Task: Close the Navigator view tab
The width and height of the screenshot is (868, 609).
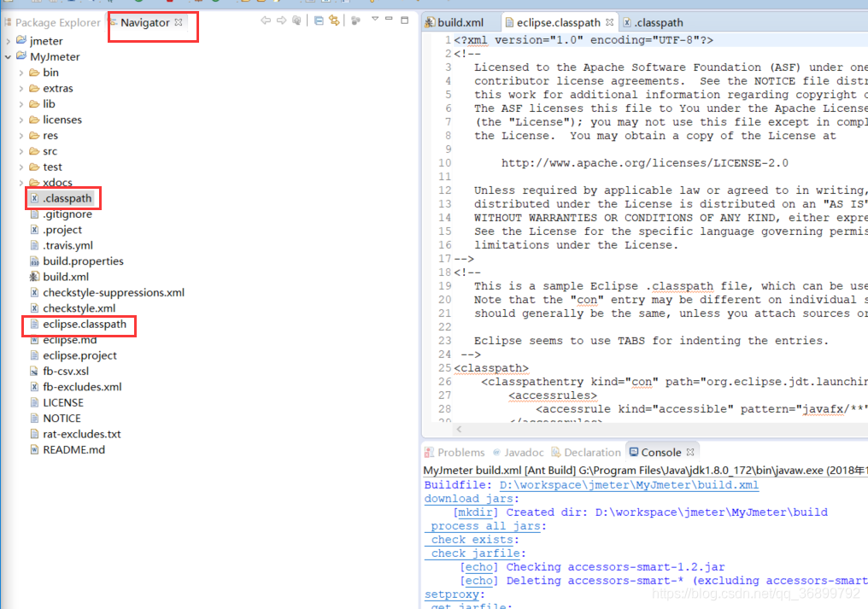Action: click(179, 22)
